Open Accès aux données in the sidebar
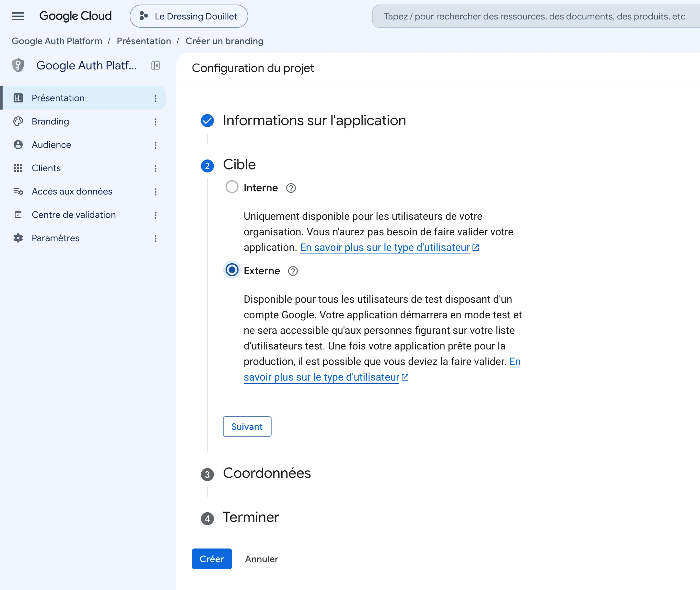The image size is (700, 590). coord(84,191)
